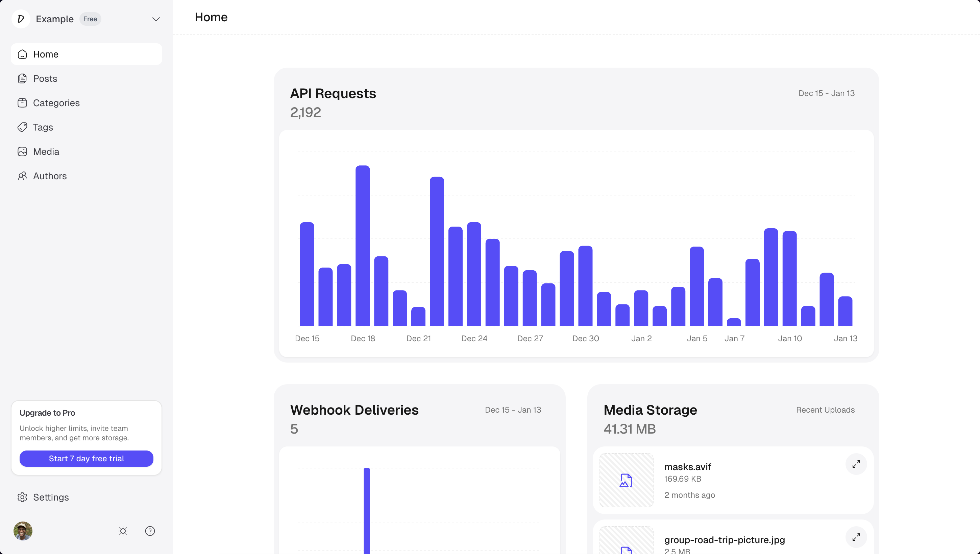
Task: Expand masks.avif preview
Action: [856, 464]
